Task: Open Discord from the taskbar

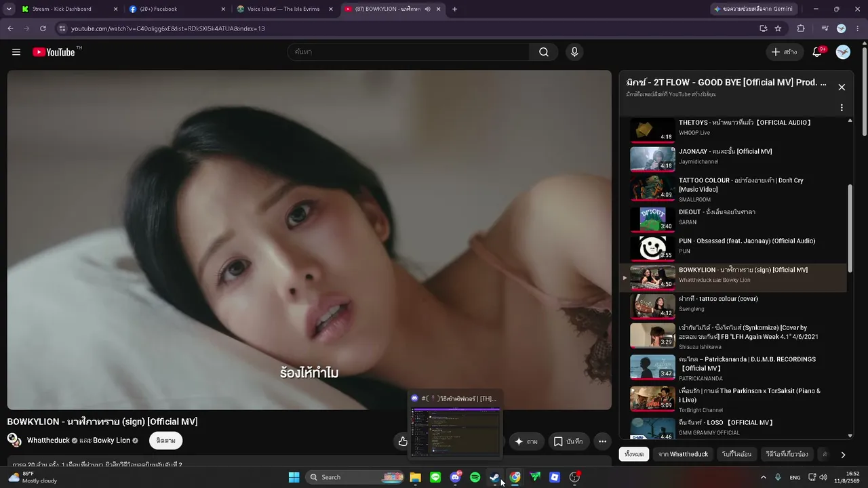Action: pos(455,477)
